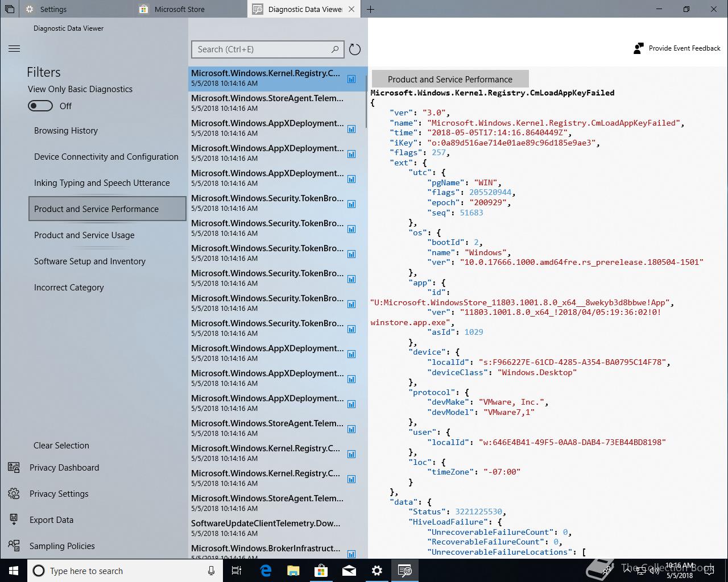Screen dimensions: 728x582
Task: Open Microsoft Store from taskbar
Action: click(x=321, y=571)
